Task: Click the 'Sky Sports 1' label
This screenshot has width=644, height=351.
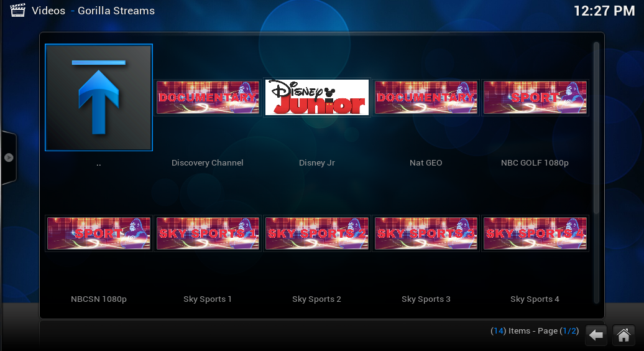Action: [x=208, y=299]
